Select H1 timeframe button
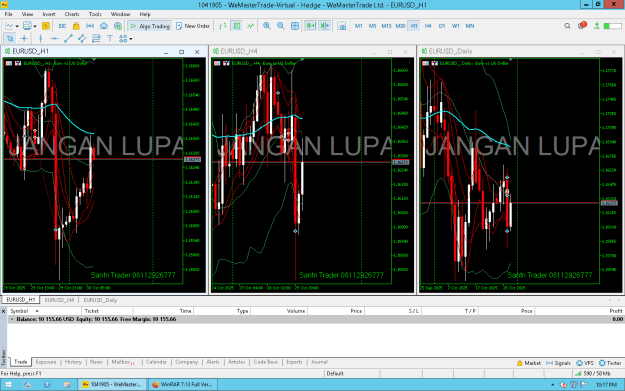The height and width of the screenshot is (391, 625). [414, 26]
